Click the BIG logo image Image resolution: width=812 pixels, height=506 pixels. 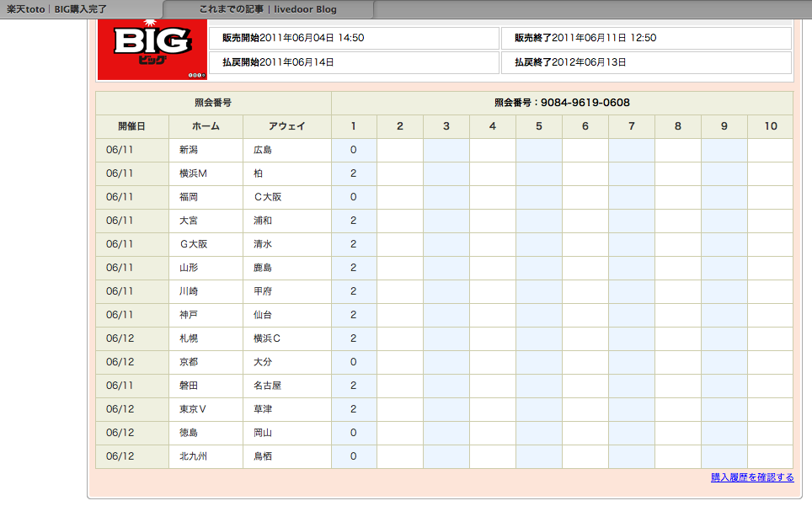pyautogui.click(x=152, y=50)
